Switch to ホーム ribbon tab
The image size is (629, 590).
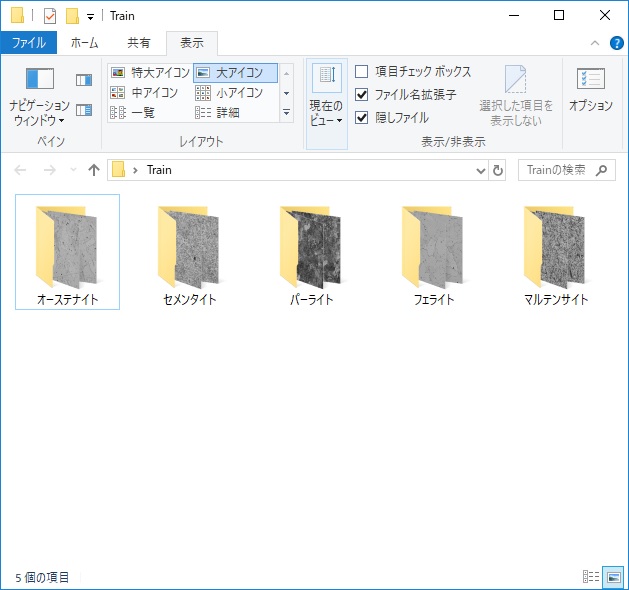pos(84,43)
